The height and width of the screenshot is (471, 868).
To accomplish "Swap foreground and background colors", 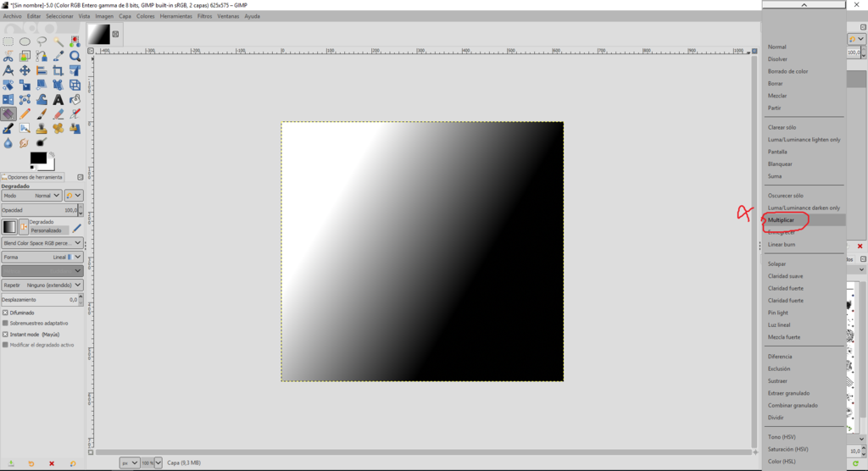I will click(x=52, y=155).
